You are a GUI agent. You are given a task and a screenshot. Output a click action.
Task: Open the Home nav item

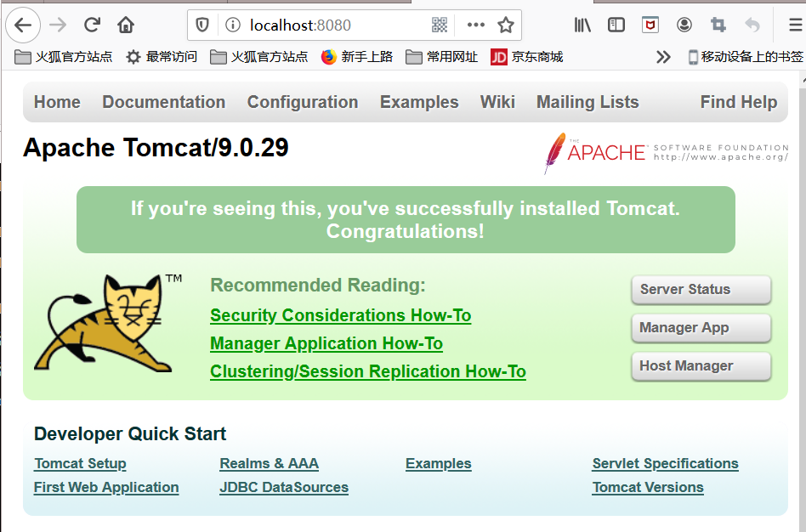[57, 102]
